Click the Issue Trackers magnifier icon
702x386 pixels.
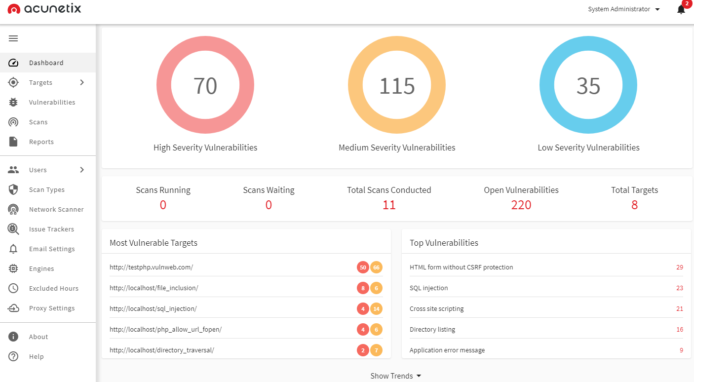coord(13,229)
